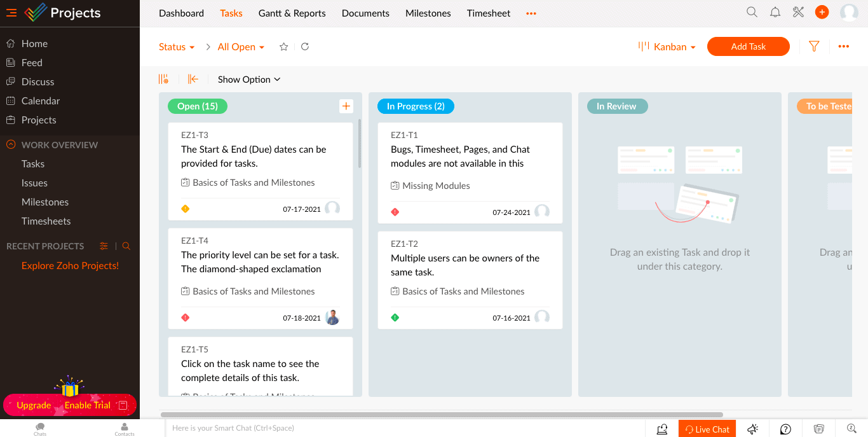Viewport: 868px width, 437px height.
Task: Click the Open (15) column header
Action: point(198,106)
